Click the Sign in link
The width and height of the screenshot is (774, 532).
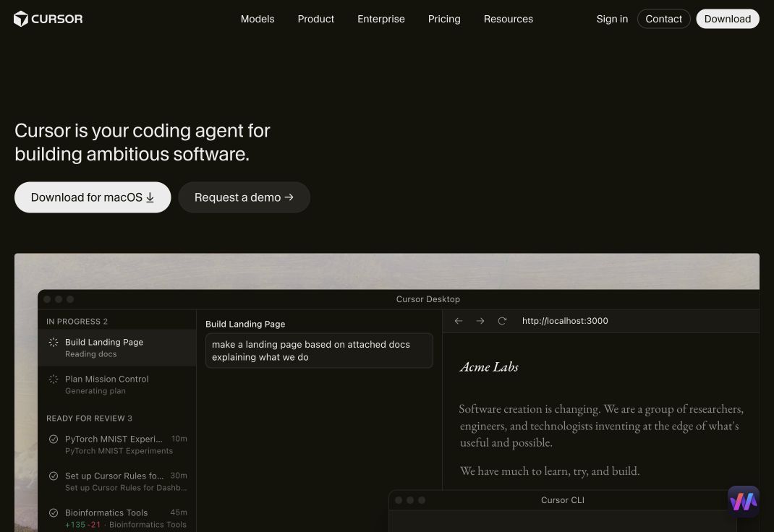coord(612,19)
